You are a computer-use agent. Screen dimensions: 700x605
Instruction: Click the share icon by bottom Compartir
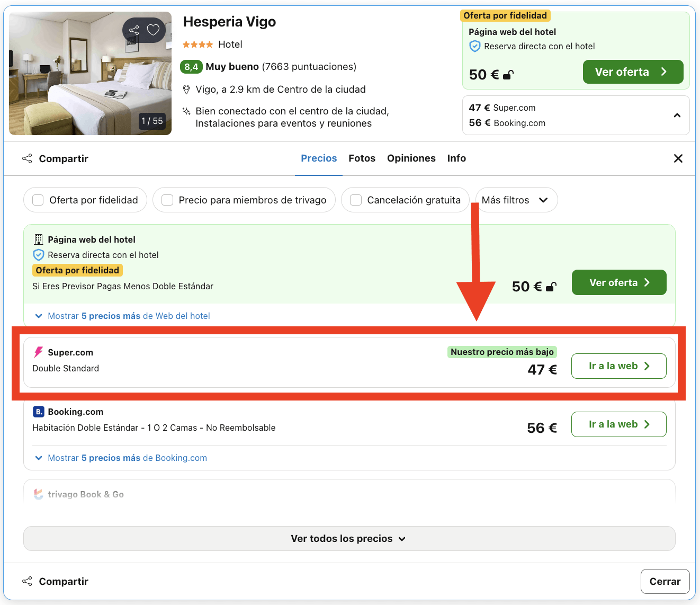pyautogui.click(x=27, y=581)
